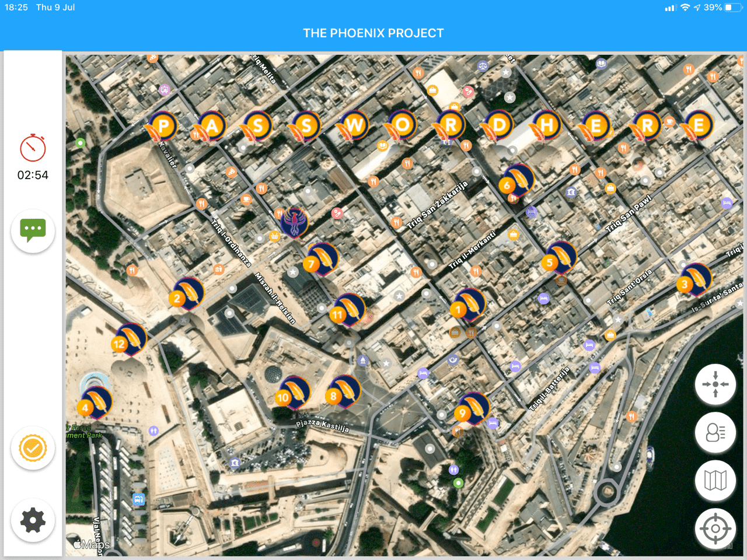Click The Phoenix Project title
The height and width of the screenshot is (560, 747).
[373, 33]
